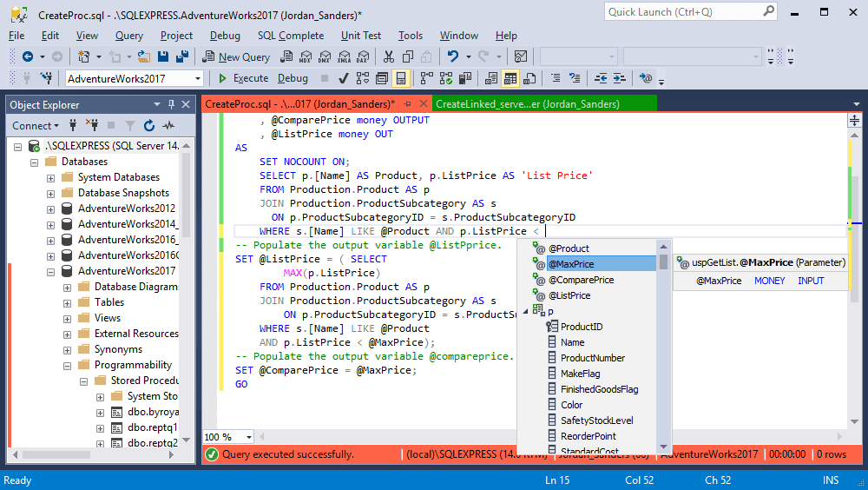Click the Save floppy disk icon

pyautogui.click(x=163, y=56)
